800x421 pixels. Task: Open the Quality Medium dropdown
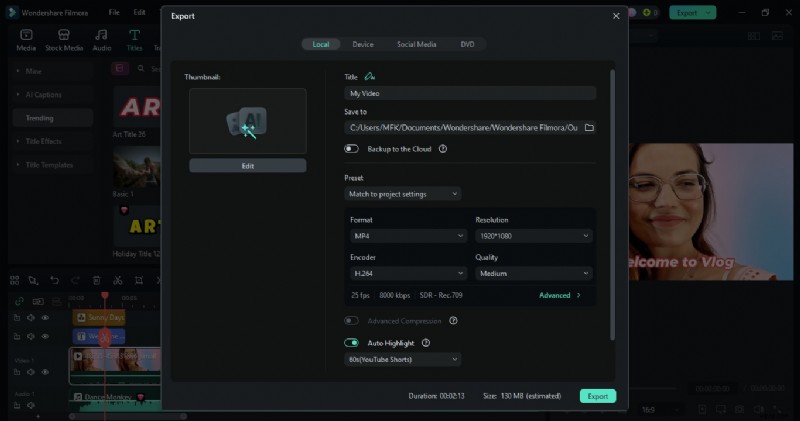(533, 273)
